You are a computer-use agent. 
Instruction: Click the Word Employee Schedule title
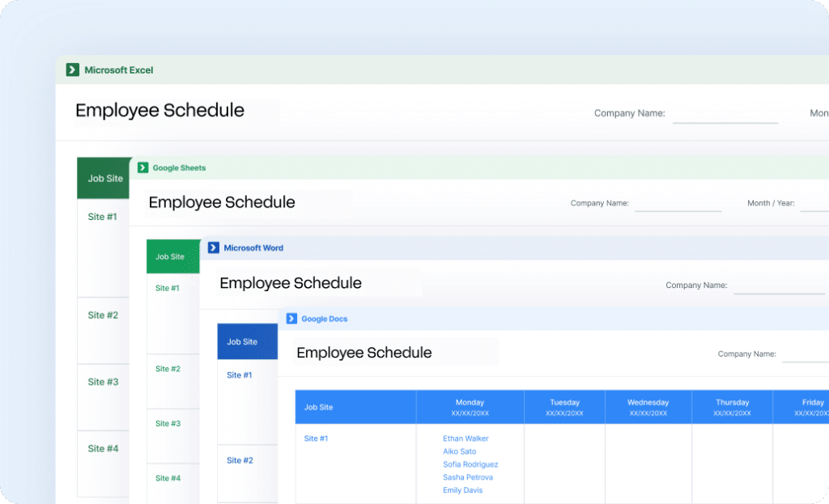[x=291, y=283]
